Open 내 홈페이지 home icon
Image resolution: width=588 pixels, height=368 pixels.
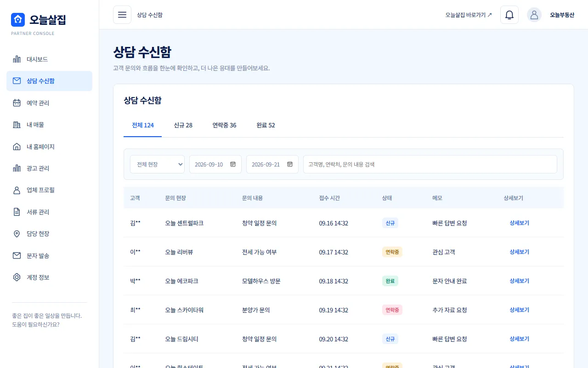[17, 147]
